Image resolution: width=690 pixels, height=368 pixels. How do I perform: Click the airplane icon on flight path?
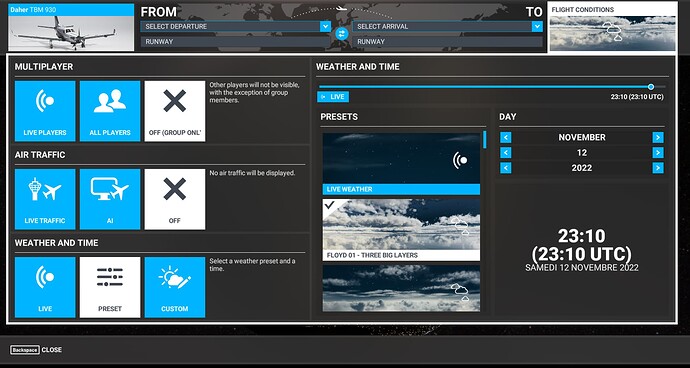coord(341,8)
